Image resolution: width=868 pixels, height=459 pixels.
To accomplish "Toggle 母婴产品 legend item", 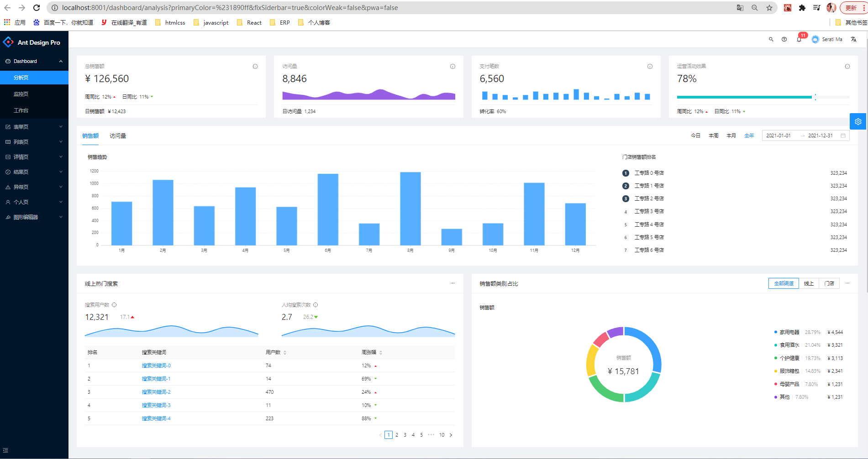I will click(809, 384).
